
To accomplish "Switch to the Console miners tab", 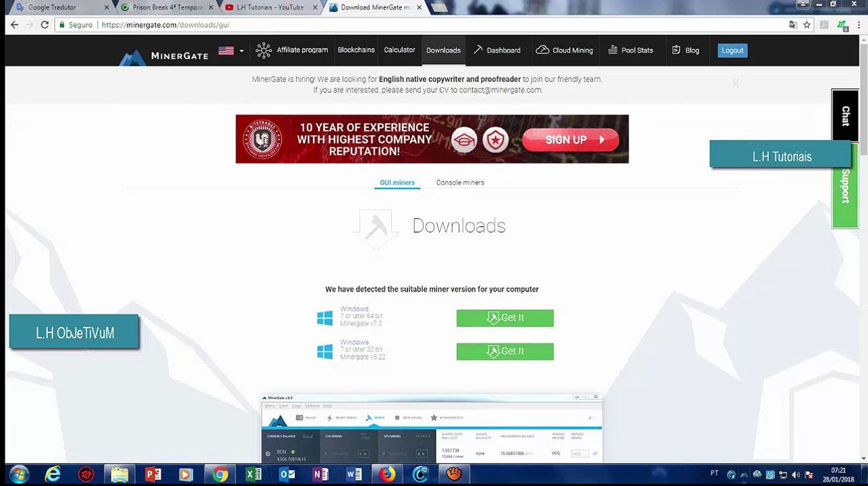I will (x=460, y=182).
